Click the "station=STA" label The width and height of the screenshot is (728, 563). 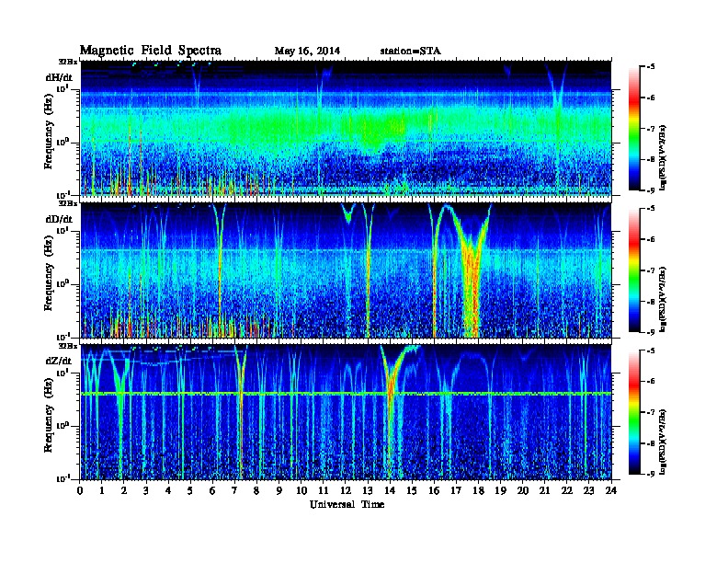[410, 52]
